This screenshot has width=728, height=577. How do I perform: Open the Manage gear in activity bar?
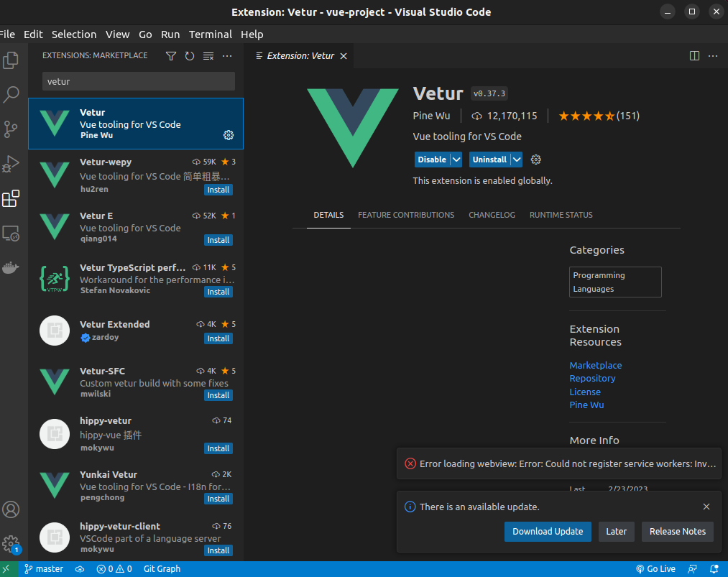pyautogui.click(x=11, y=543)
